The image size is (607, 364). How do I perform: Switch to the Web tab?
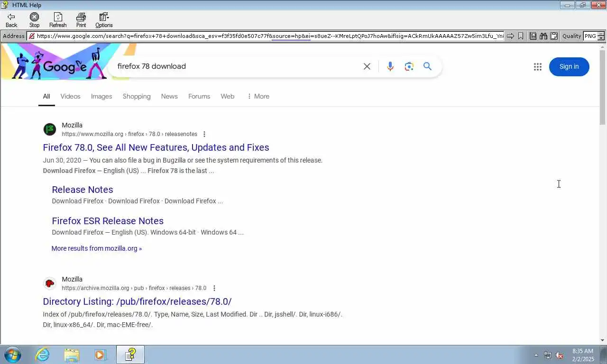(228, 97)
